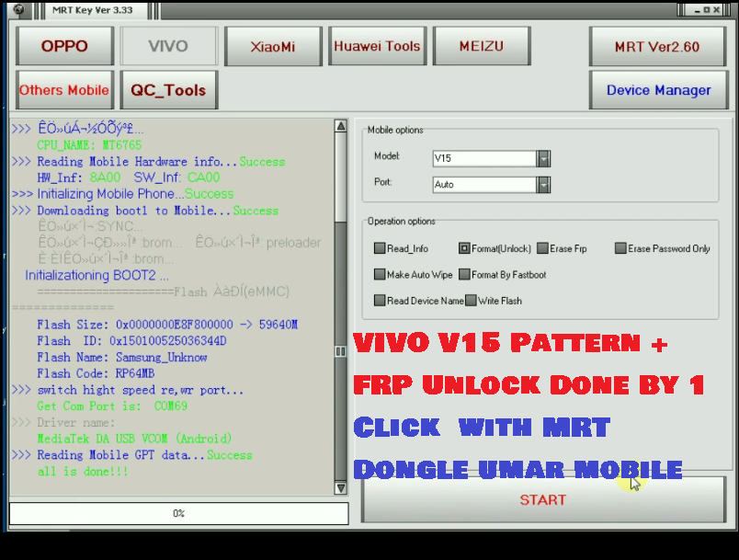
Task: Open the OPPO tools section
Action: [x=64, y=46]
